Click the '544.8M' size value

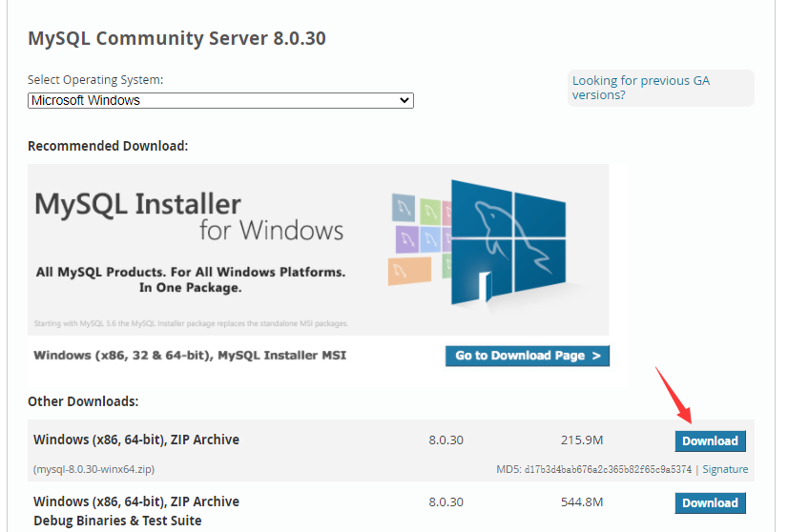point(582,501)
